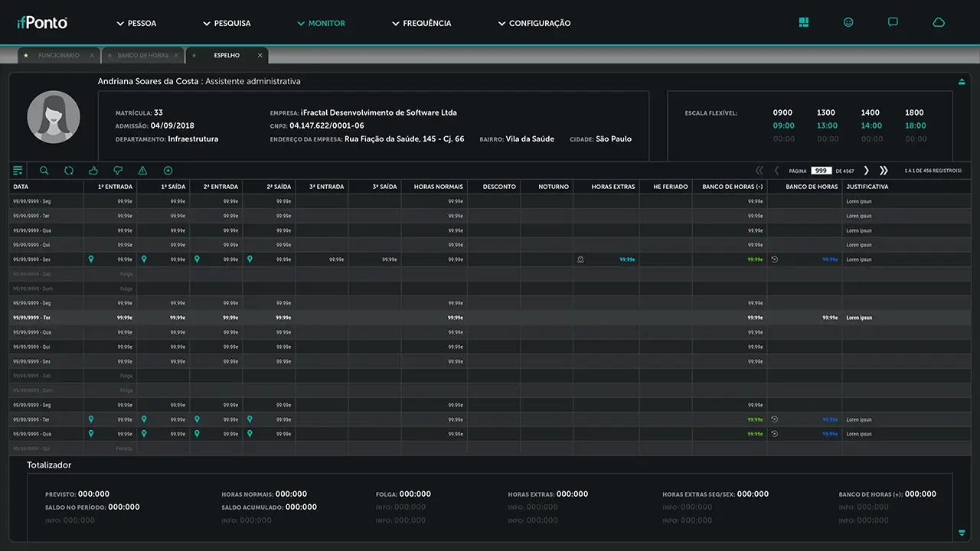Open the dashboard layout icon in the header
The height and width of the screenshot is (551, 980).
click(x=803, y=23)
